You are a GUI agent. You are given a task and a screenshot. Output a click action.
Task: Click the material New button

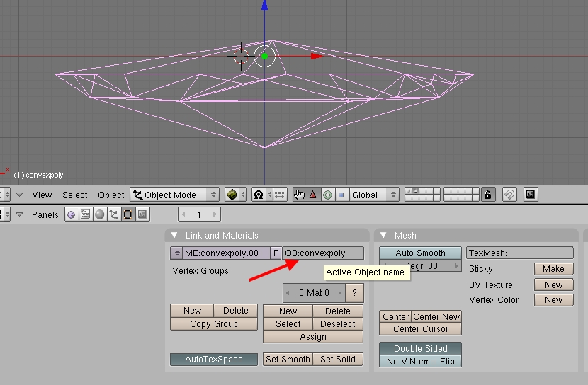(x=288, y=311)
